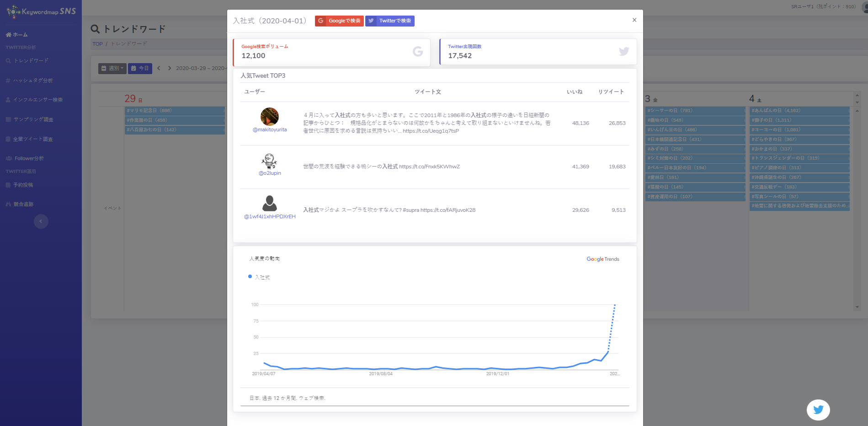Open the 週別 period dropdown

tap(112, 68)
